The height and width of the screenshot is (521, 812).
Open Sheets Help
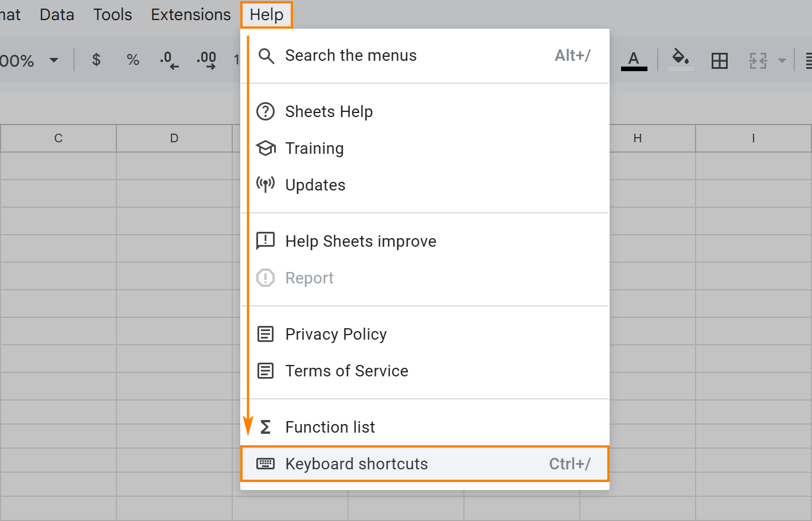pyautogui.click(x=425, y=111)
